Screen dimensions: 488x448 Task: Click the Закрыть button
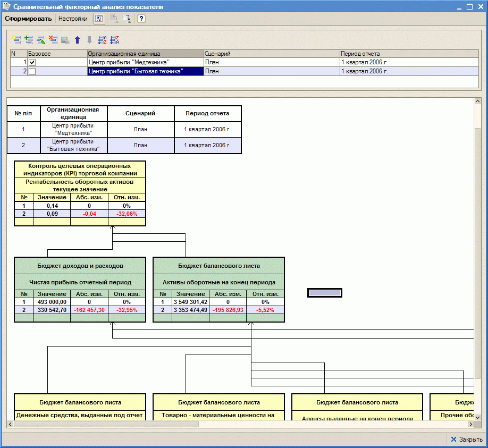[467, 439]
